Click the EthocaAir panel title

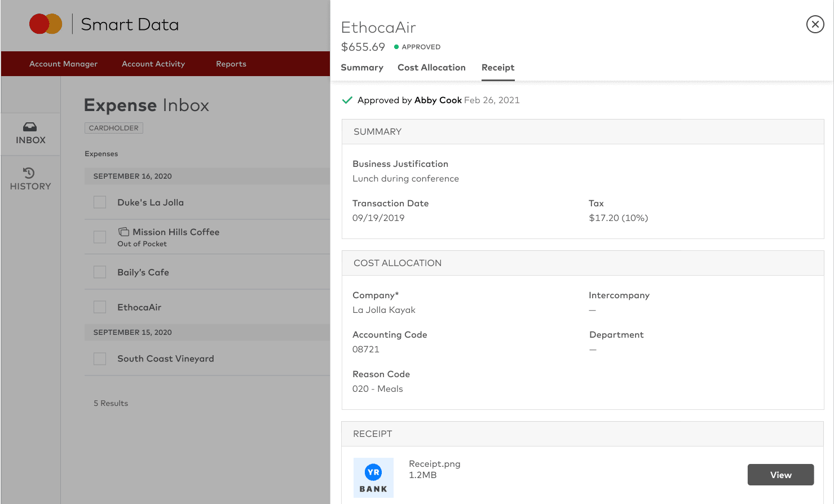point(379,28)
